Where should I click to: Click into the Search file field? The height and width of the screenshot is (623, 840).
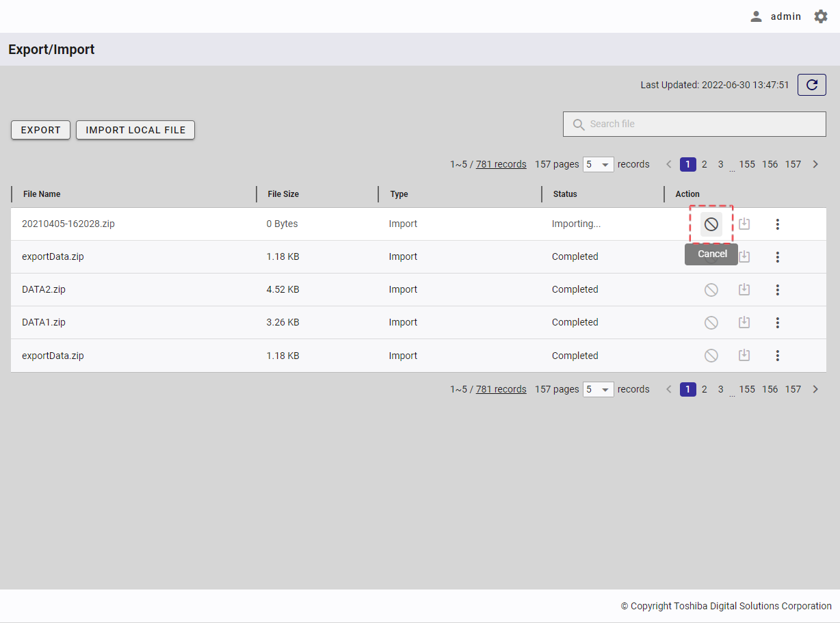694,124
